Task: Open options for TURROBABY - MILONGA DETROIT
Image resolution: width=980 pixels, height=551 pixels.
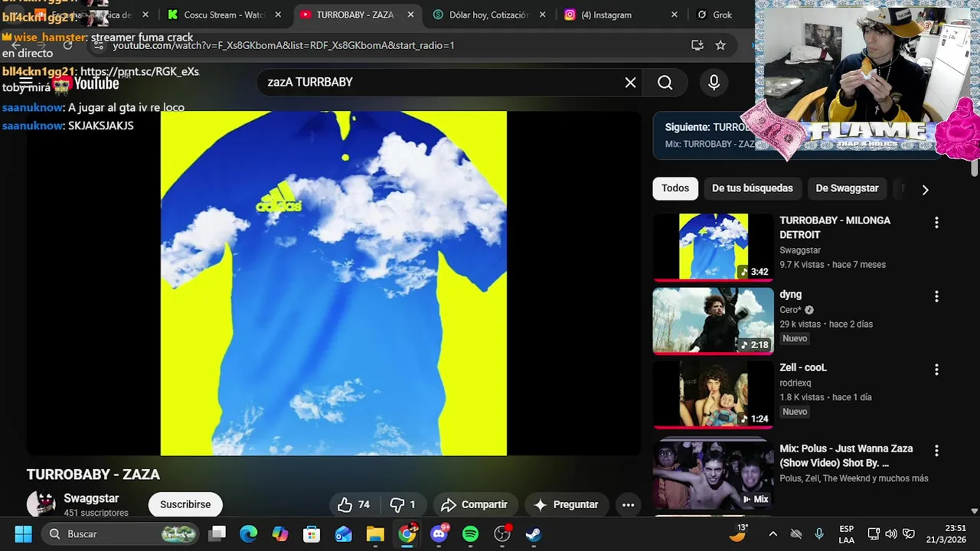Action: [936, 223]
